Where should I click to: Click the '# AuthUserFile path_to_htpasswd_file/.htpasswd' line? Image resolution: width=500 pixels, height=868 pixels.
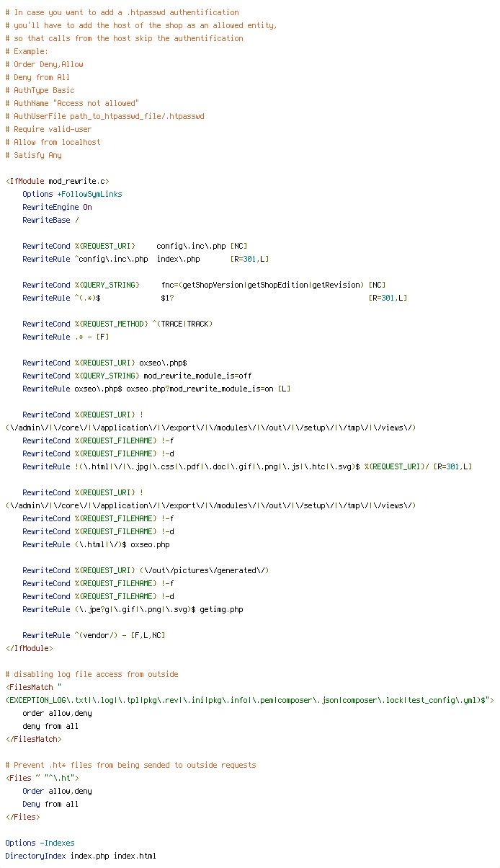tap(104, 116)
